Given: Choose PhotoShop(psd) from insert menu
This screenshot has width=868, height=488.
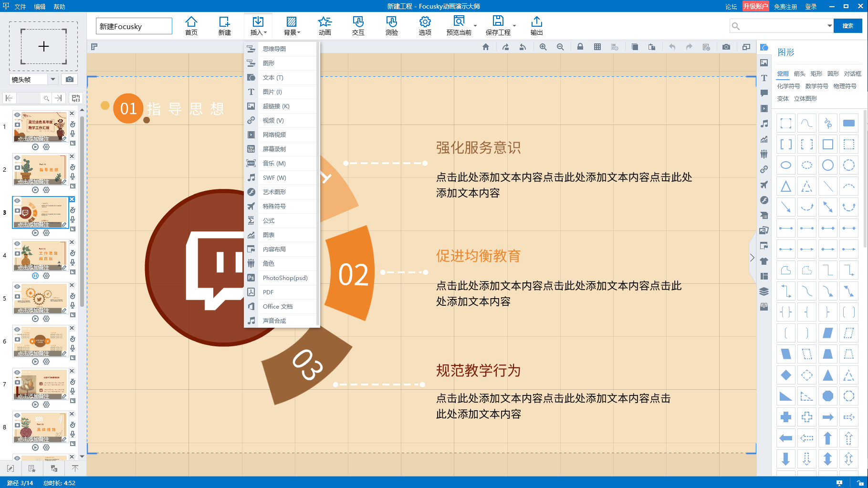Looking at the screenshot, I should pyautogui.click(x=281, y=278).
